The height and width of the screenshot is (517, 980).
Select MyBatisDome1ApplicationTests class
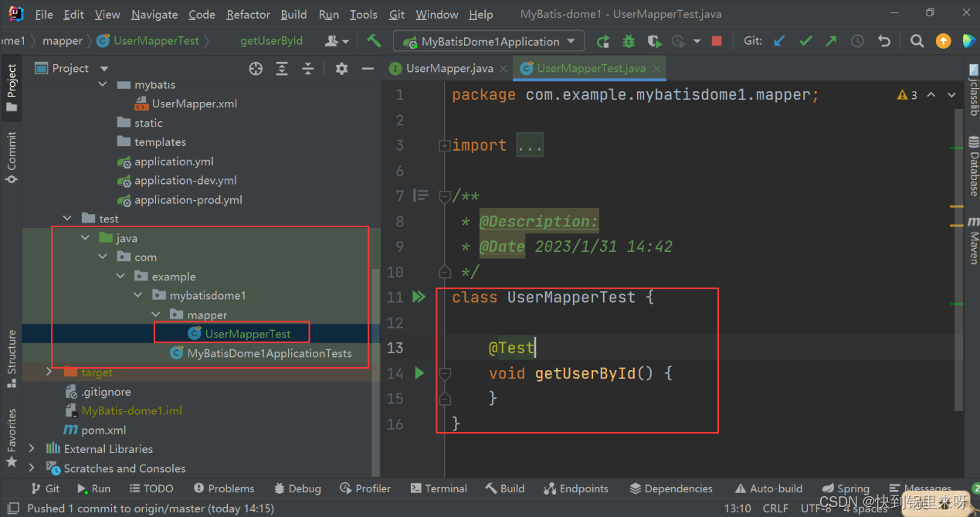(x=261, y=353)
